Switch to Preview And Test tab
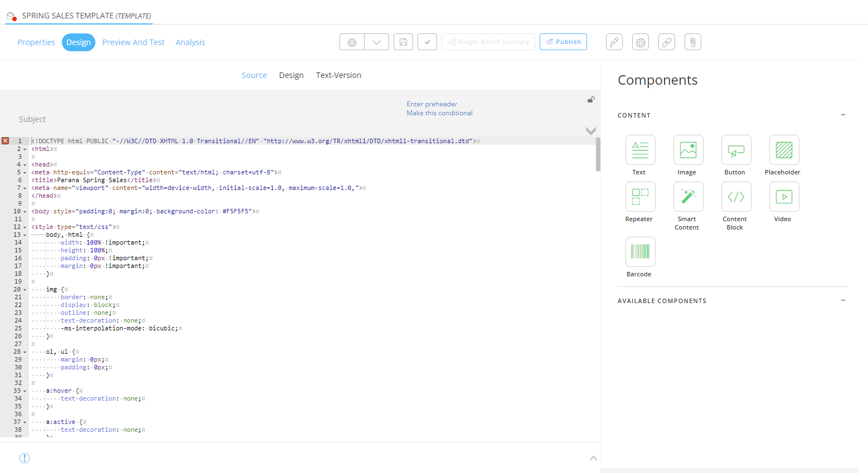The width and height of the screenshot is (868, 473). pyautogui.click(x=133, y=42)
